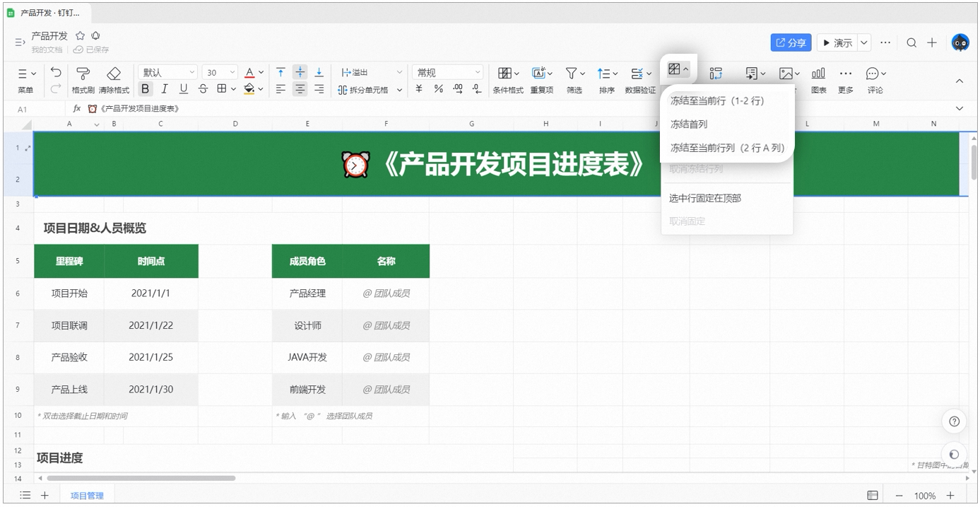Open the comments (评论) bubble icon
Screen dimensions: 980x507
[875, 73]
